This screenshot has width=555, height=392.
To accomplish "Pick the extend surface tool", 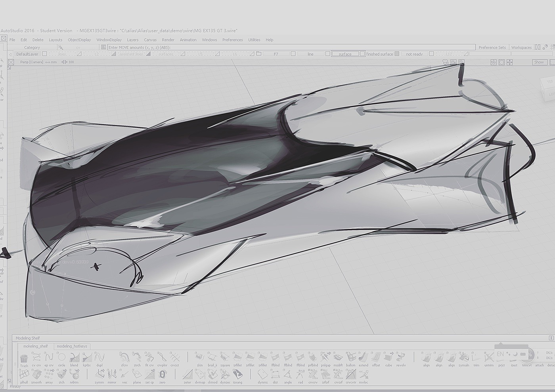I will pos(363,358).
